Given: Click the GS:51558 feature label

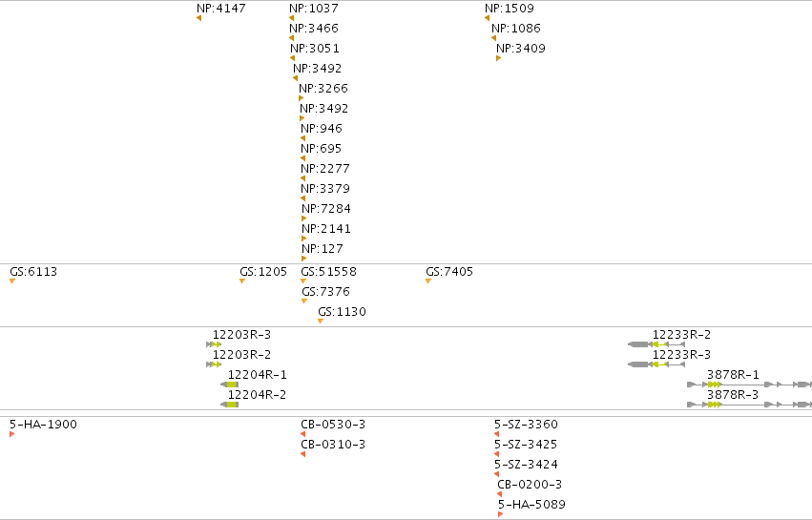Looking at the screenshot, I should click(329, 271).
